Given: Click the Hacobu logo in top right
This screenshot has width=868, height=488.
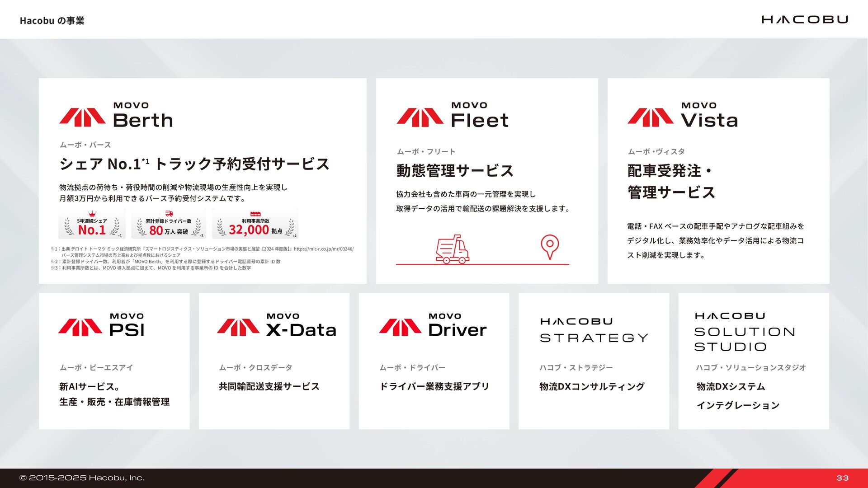Looking at the screenshot, I should click(x=804, y=19).
